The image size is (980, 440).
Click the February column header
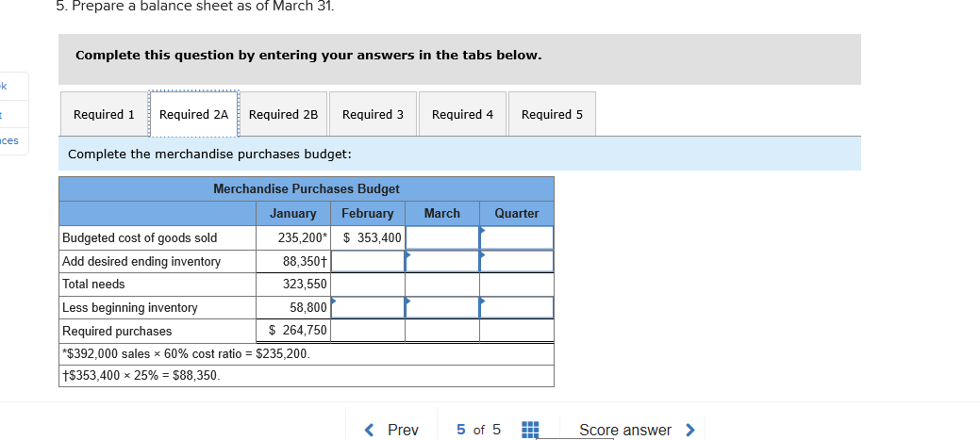click(368, 214)
